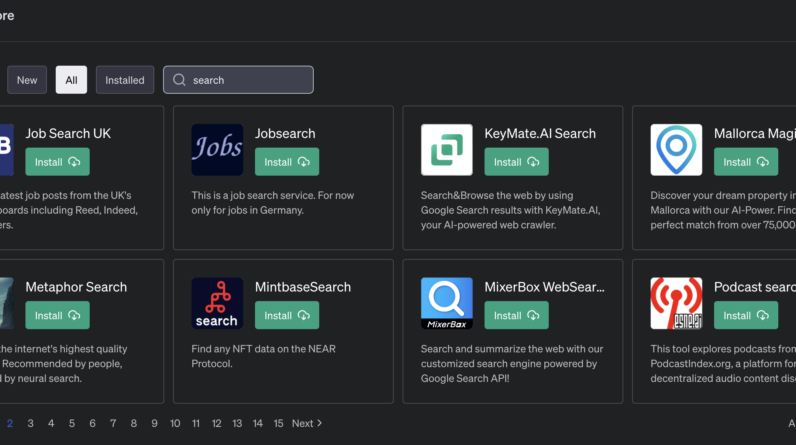Go to page 10
This screenshot has height=445, width=796.
[x=175, y=423]
